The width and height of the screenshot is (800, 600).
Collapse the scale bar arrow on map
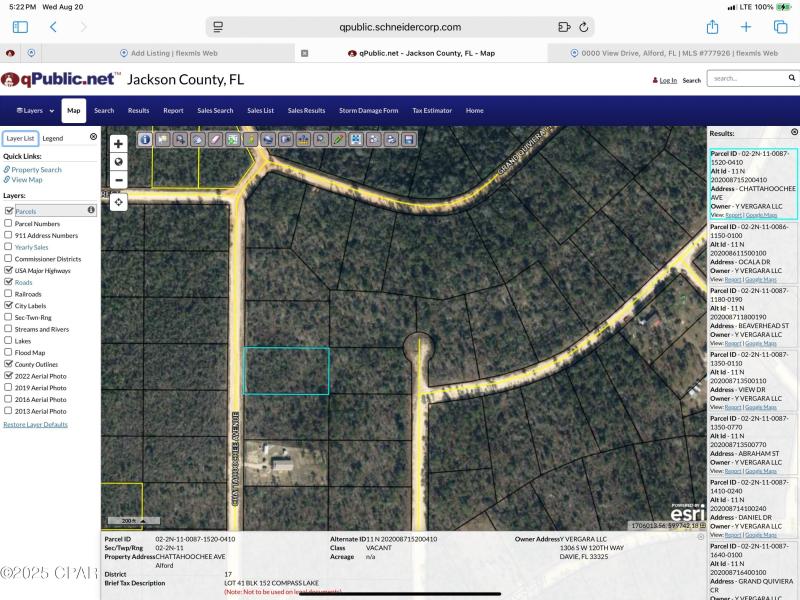click(x=143, y=521)
